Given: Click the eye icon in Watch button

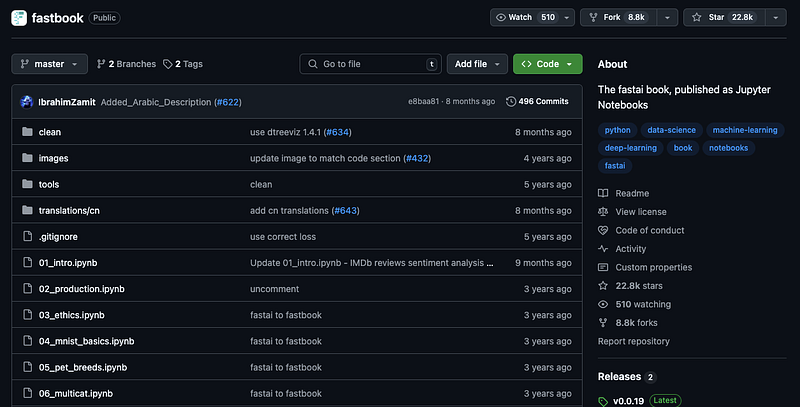Looking at the screenshot, I should click(501, 17).
